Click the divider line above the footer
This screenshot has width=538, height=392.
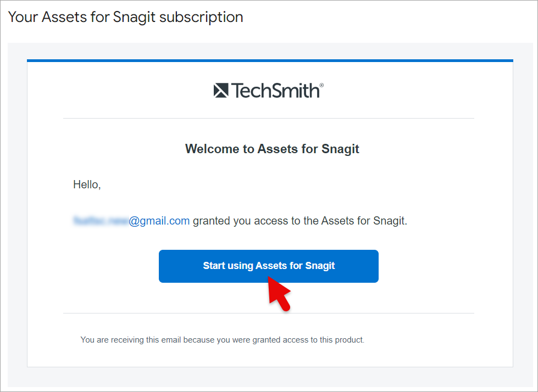[x=268, y=313]
